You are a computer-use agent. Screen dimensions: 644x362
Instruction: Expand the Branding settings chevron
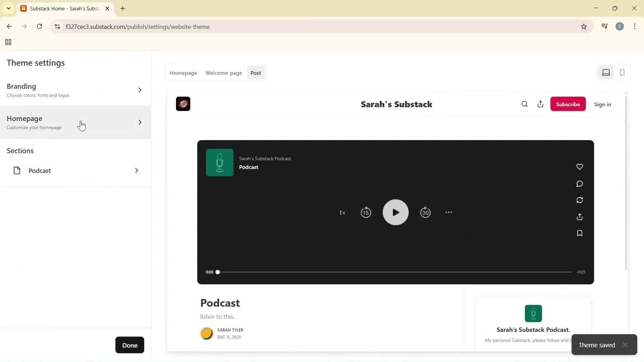140,90
